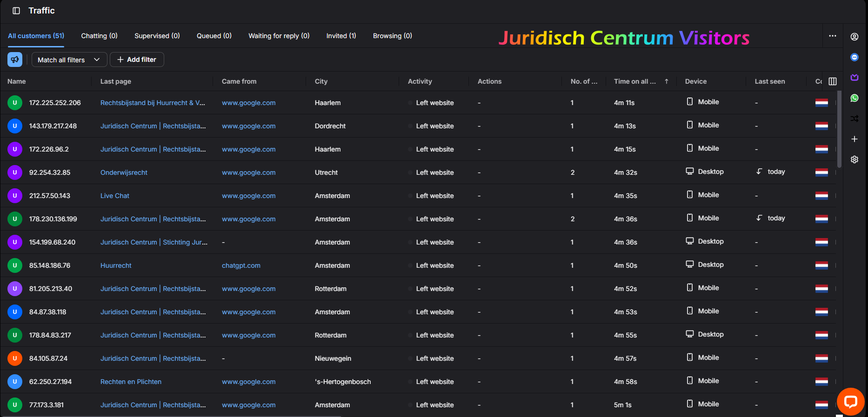The image size is (868, 417).
Task: Open the customer details profile icon
Action: coord(855,37)
